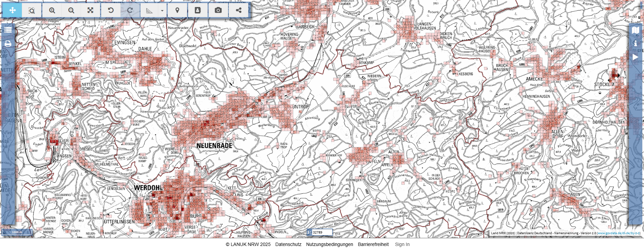Image resolution: width=644 pixels, height=248 pixels.
Task: Zoom out with the magnifier minus icon
Action: tap(71, 10)
